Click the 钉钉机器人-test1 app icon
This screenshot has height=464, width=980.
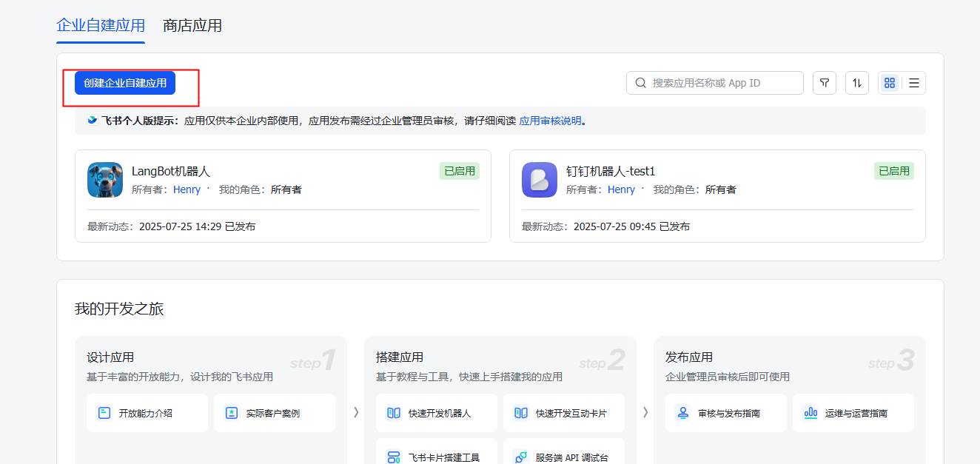click(540, 180)
